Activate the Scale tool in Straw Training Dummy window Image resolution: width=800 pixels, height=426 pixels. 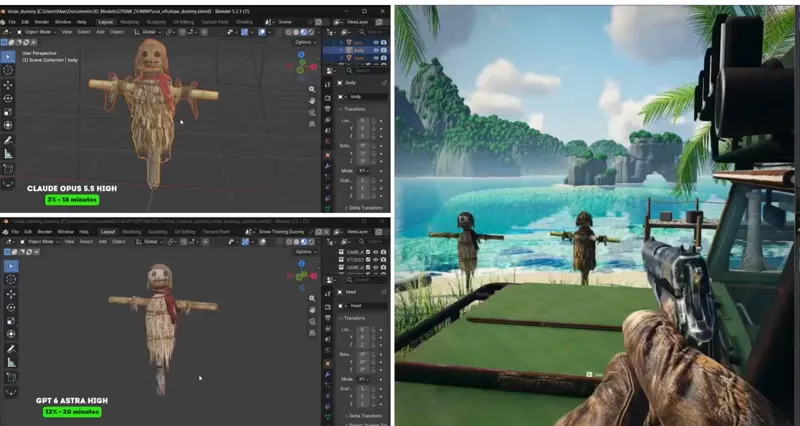pyautogui.click(x=11, y=321)
